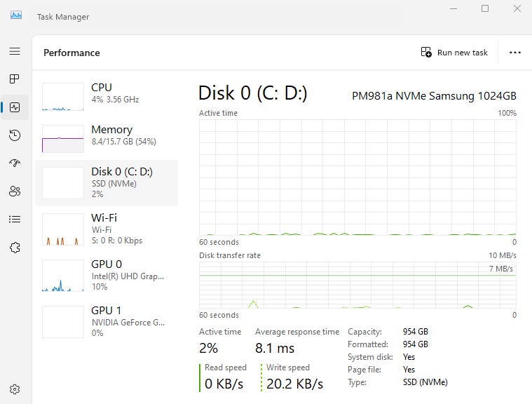532x404 pixels.
Task: Select the Memory performance item
Action: [107, 138]
